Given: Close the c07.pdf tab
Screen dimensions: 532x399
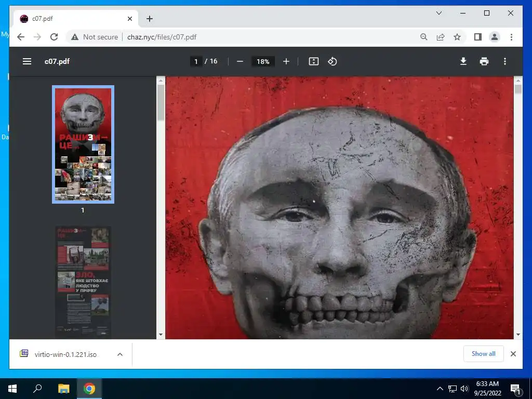Looking at the screenshot, I should tap(129, 19).
